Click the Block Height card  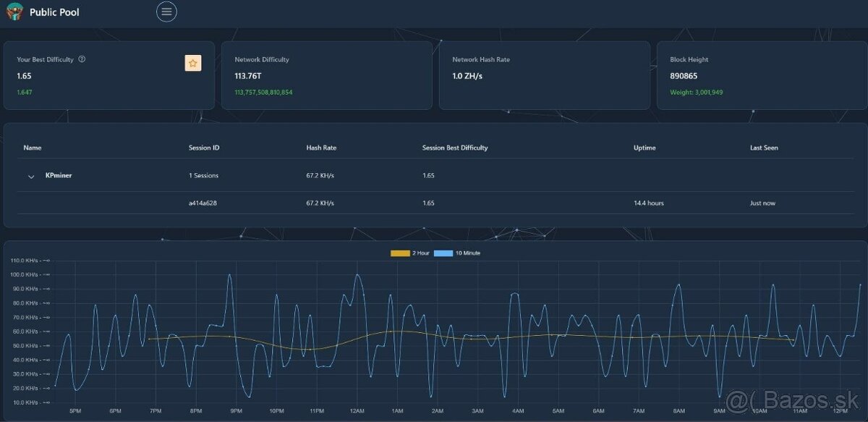(761, 75)
